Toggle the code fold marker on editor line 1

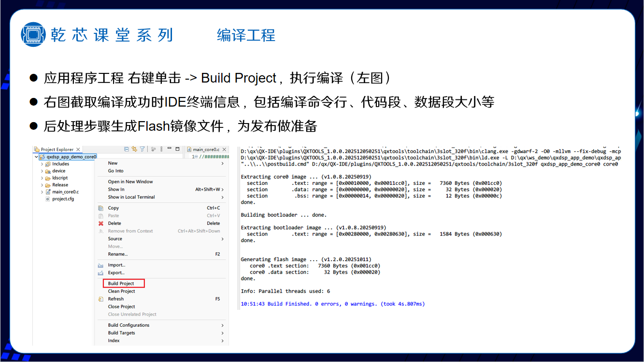pos(196,156)
